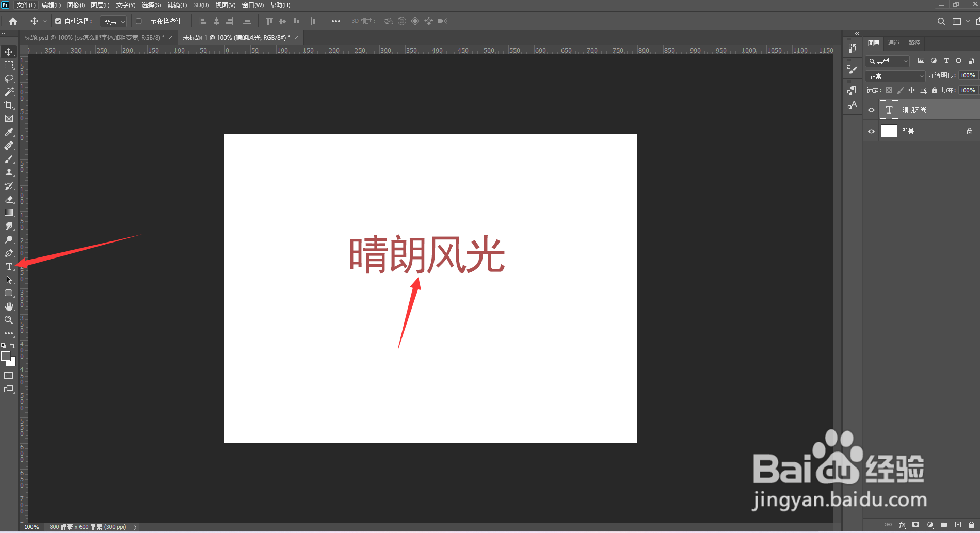Collapse the panel group with double arrows
The width and height of the screenshot is (980, 533).
(x=858, y=33)
